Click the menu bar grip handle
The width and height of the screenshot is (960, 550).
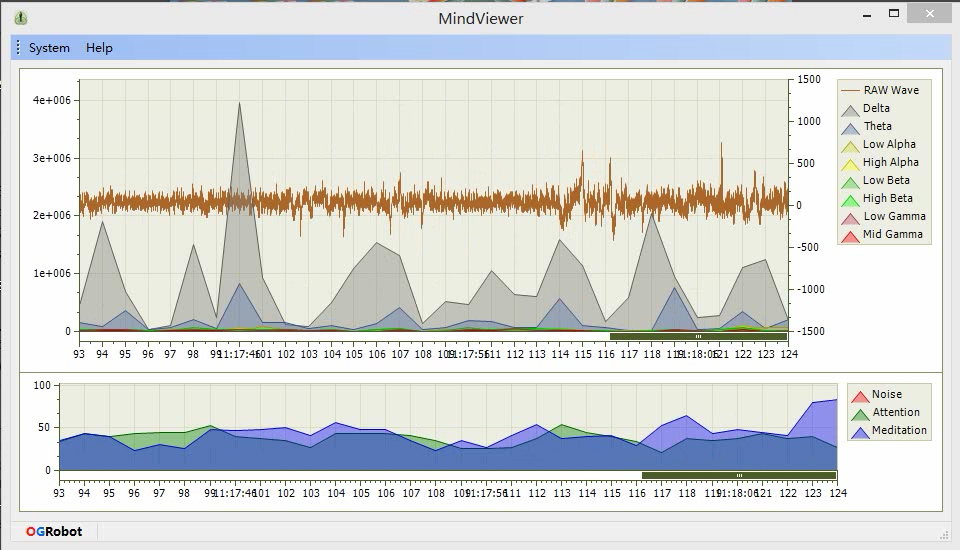click(18, 48)
